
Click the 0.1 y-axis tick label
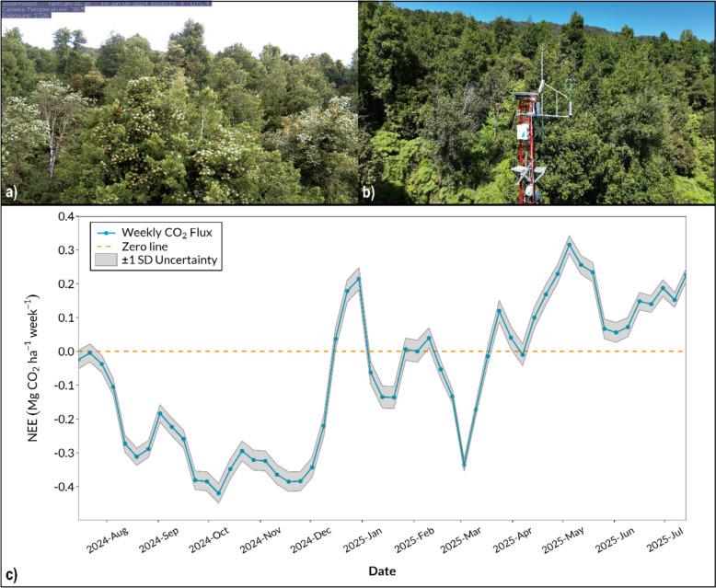tap(65, 317)
